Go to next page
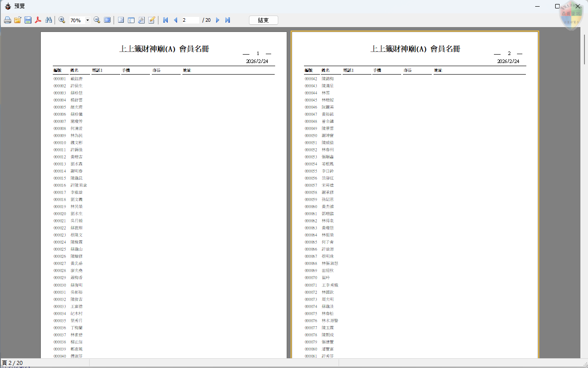Screen dimensions: 588x368 click(x=217, y=20)
